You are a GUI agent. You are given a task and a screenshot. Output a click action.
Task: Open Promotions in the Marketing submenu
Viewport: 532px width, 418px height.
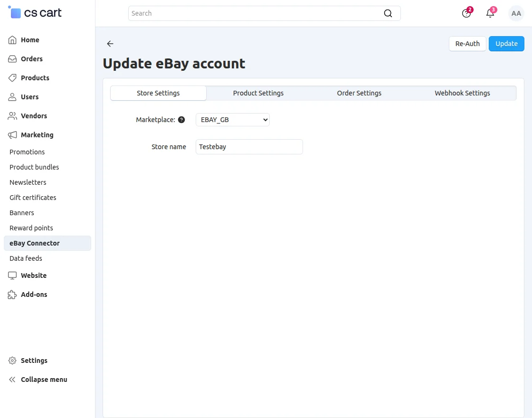[27, 152]
